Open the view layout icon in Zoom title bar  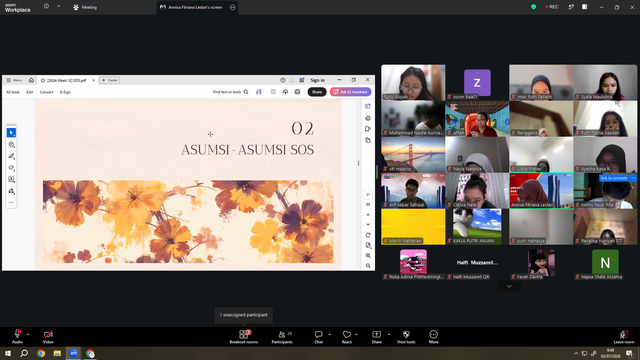[x=584, y=7]
